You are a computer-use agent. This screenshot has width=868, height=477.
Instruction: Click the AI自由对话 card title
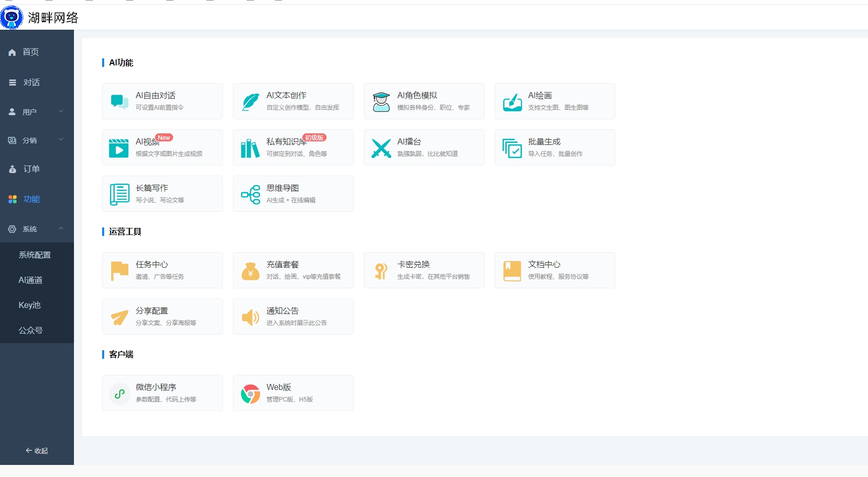[155, 96]
